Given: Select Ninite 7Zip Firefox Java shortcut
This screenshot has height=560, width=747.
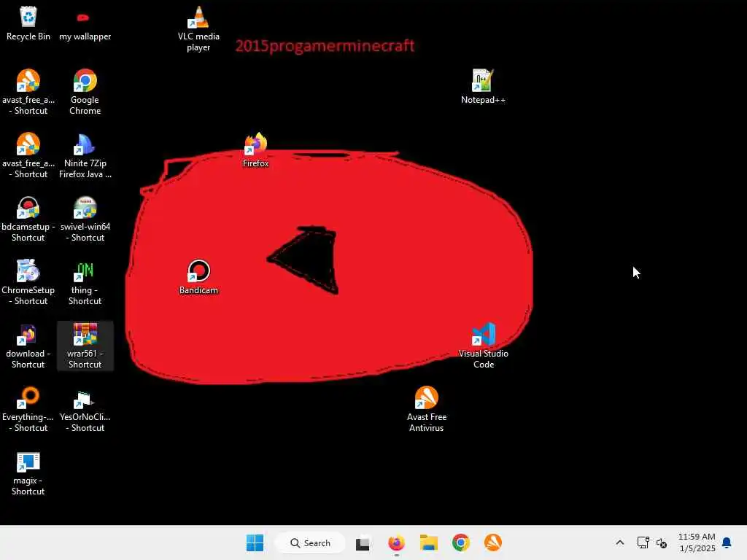Looking at the screenshot, I should pos(85,155).
